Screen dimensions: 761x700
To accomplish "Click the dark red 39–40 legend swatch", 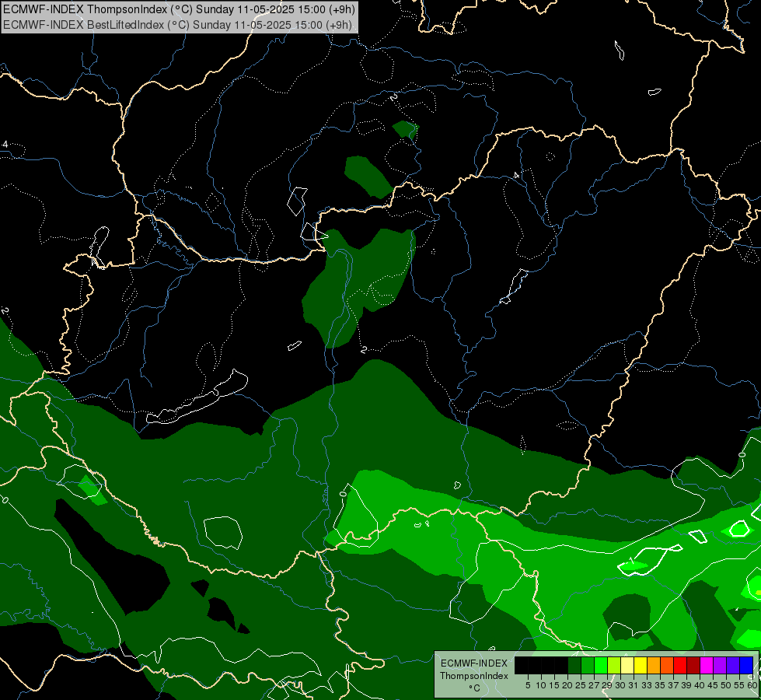I will pyautogui.click(x=693, y=665).
